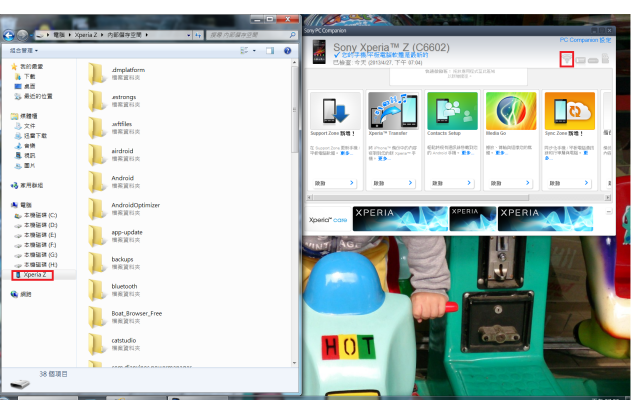Start Xperia Transfer with its launch button
The image size is (640, 400).
pyautogui.click(x=393, y=183)
